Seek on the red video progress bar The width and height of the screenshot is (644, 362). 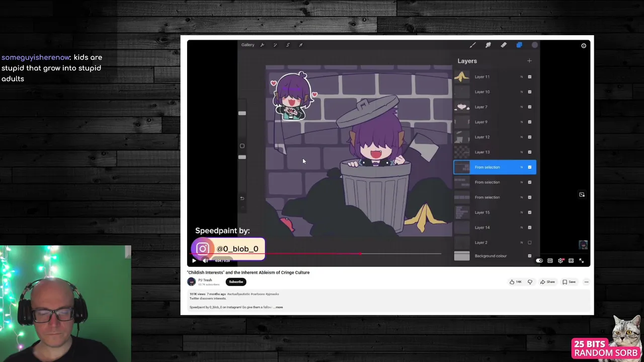point(314,253)
